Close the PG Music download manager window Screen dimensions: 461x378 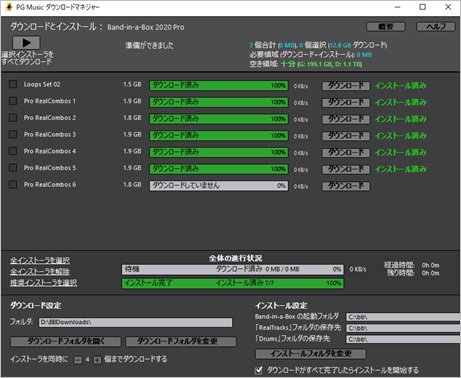(448, 7)
